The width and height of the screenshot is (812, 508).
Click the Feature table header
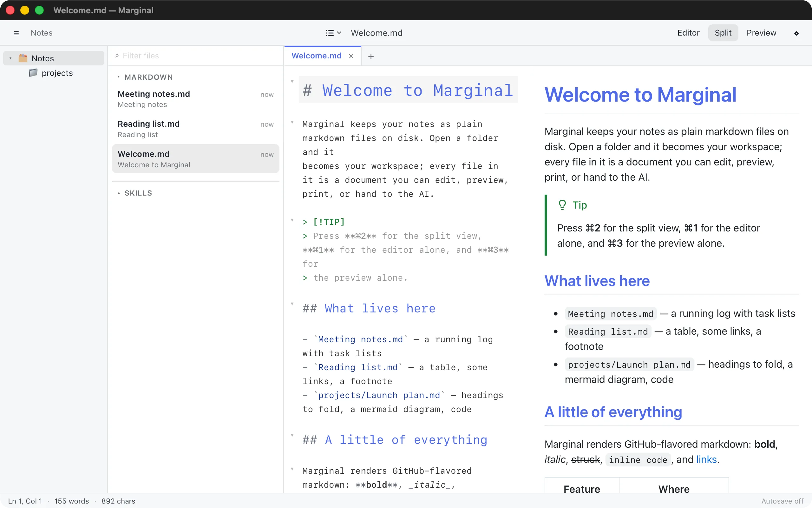pyautogui.click(x=581, y=489)
